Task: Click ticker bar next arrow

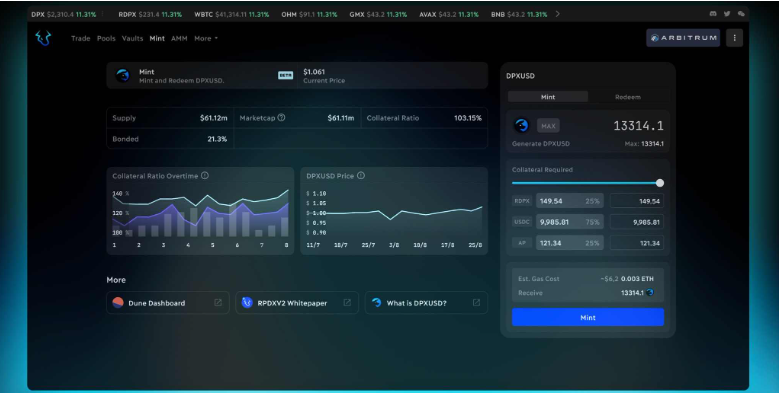Action: point(557,14)
